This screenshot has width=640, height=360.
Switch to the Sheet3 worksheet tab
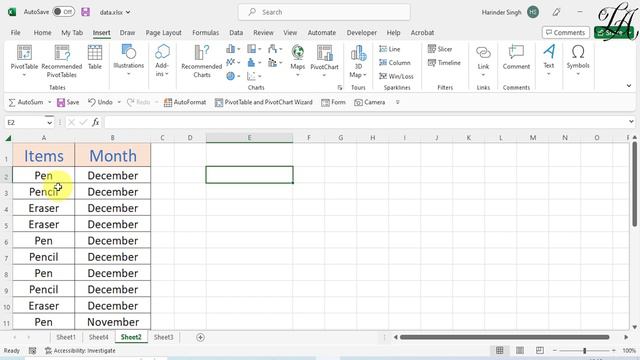point(164,337)
